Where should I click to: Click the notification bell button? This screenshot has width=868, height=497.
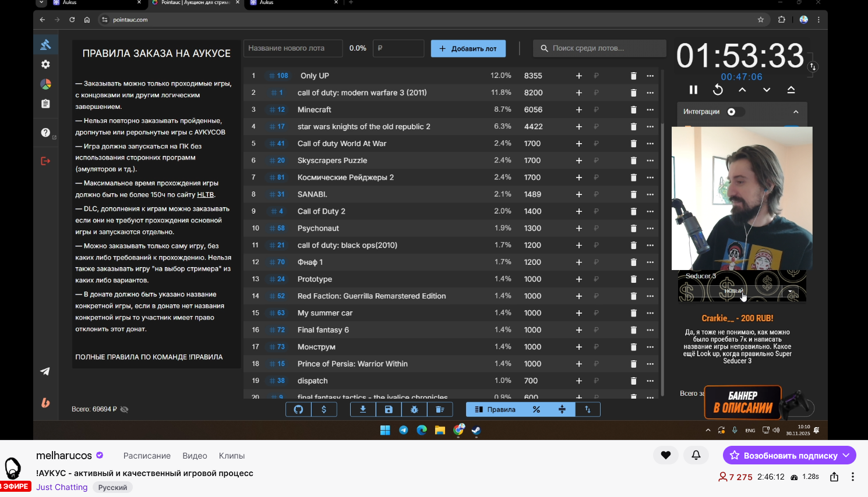(696, 455)
